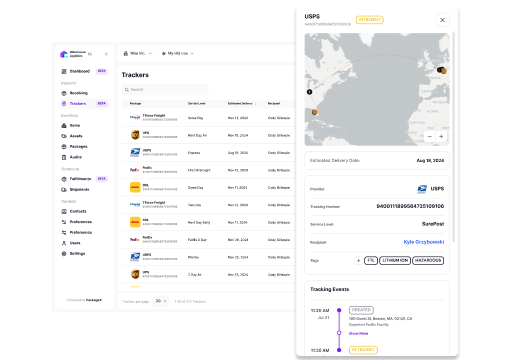Add a new tag with plus button

click(x=358, y=260)
